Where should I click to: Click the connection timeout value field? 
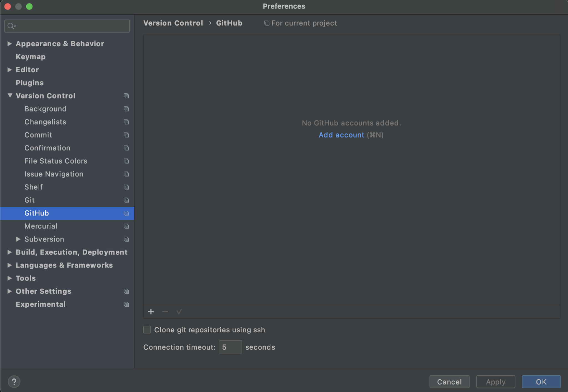(x=230, y=347)
